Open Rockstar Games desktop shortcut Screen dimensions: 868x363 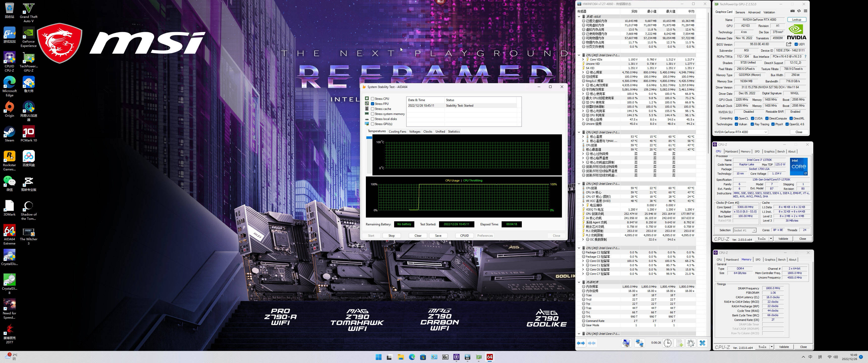pos(9,161)
